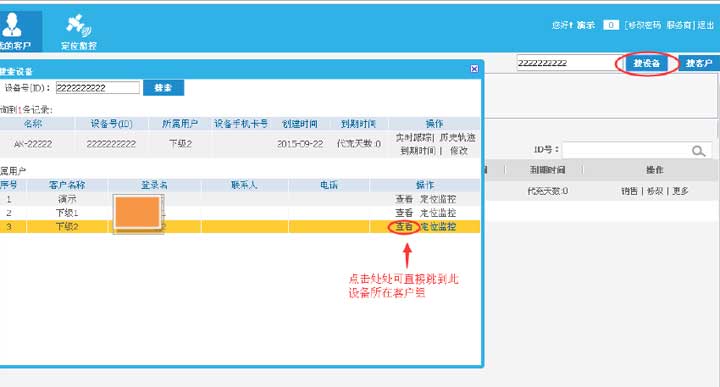Click the 设备手机卡号 column header
This screenshot has width=720, height=387.
[241, 123]
